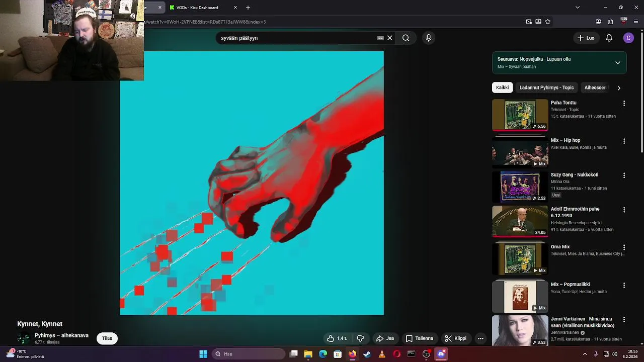
Task: Open VLC media player from the taskbar
Action: pos(382,354)
